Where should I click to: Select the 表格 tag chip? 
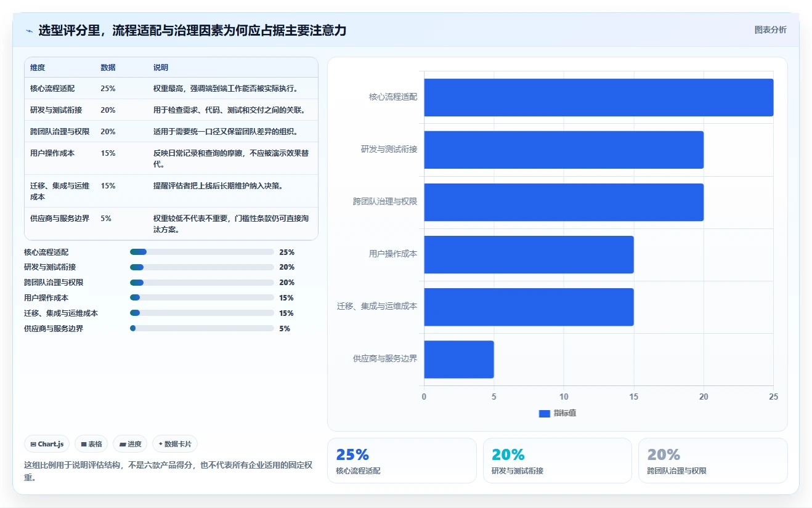click(x=91, y=444)
